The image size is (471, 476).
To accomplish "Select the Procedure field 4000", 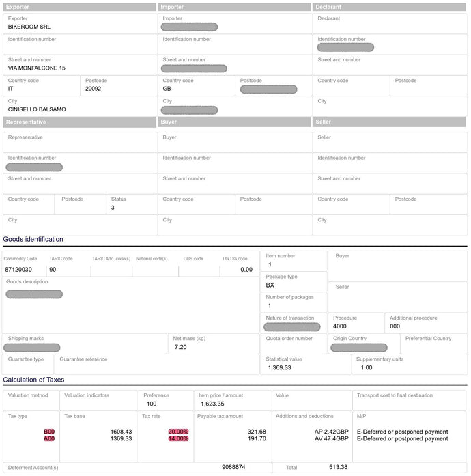I will coord(340,326).
